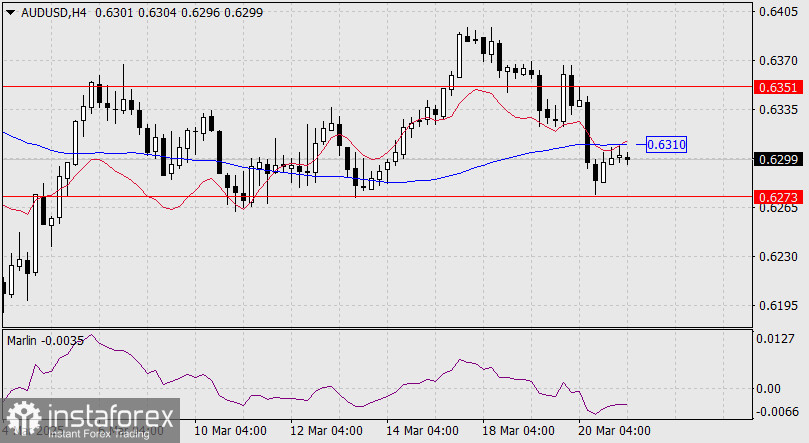
Task: Click the 0.6230 price axis value
Action: [x=778, y=257]
